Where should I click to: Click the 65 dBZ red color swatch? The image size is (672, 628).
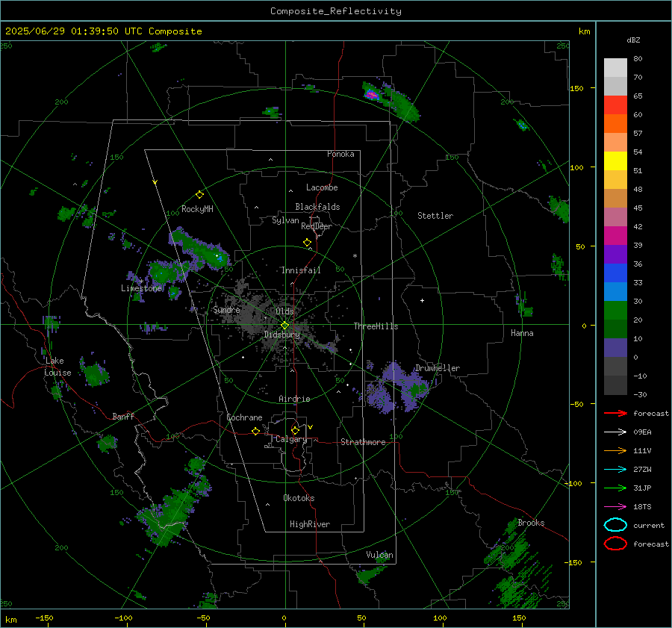point(615,105)
